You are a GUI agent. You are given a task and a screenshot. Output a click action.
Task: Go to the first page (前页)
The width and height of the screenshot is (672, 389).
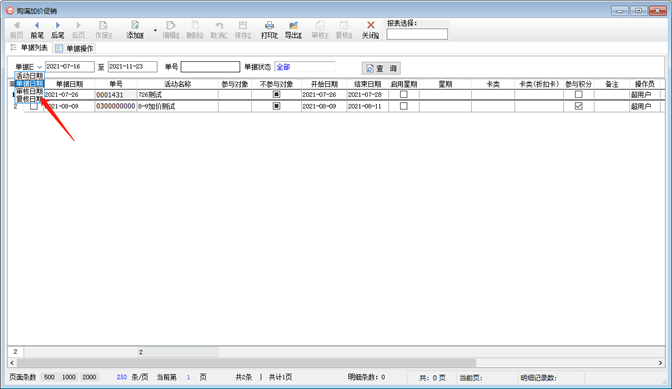pos(17,30)
